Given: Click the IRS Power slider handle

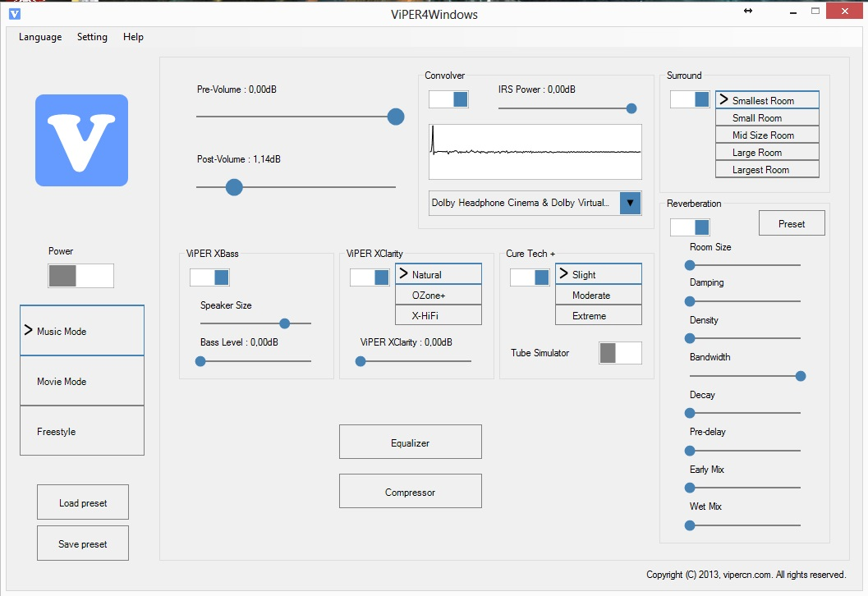Looking at the screenshot, I should click(631, 108).
